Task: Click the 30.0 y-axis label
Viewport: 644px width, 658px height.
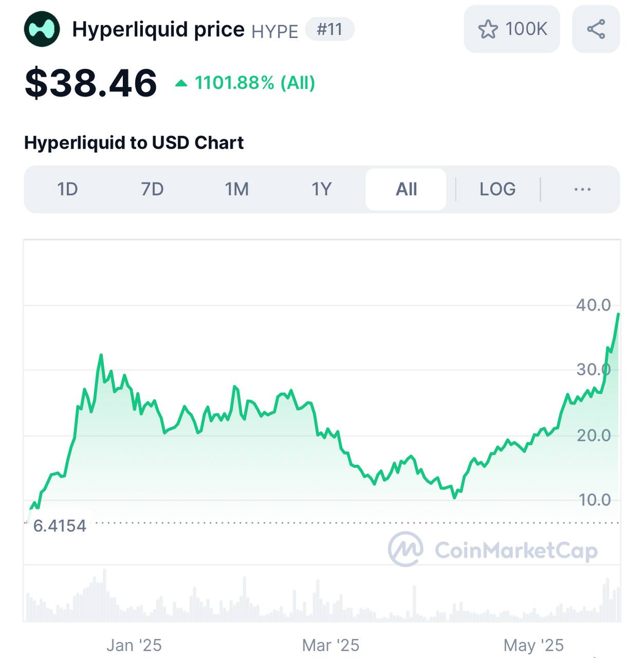Action: pyautogui.click(x=593, y=369)
